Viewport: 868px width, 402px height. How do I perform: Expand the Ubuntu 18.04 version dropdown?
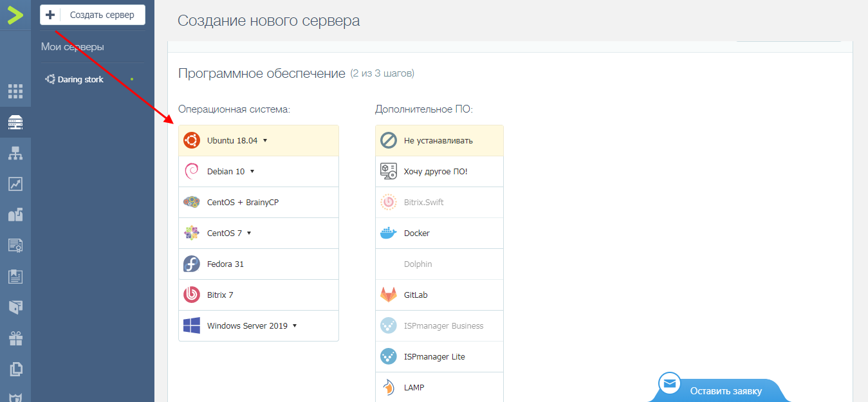[265, 141]
